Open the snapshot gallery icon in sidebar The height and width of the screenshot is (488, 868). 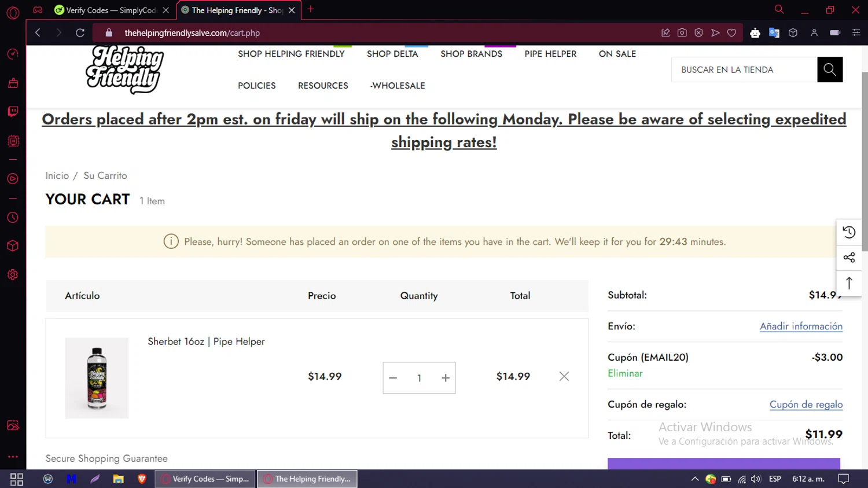(x=13, y=425)
